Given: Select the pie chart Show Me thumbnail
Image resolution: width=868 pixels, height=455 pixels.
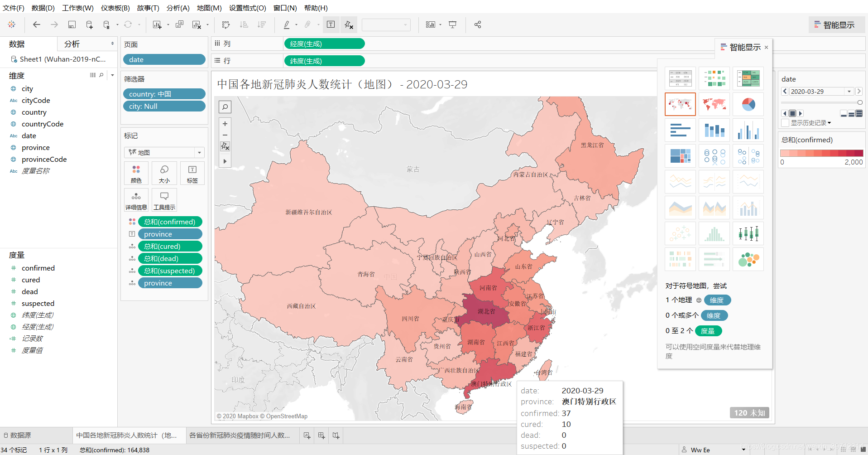Looking at the screenshot, I should (x=748, y=105).
